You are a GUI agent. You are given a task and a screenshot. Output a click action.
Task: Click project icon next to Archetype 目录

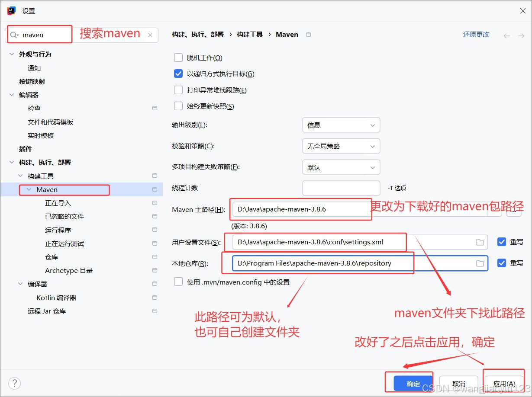pyautogui.click(x=155, y=270)
